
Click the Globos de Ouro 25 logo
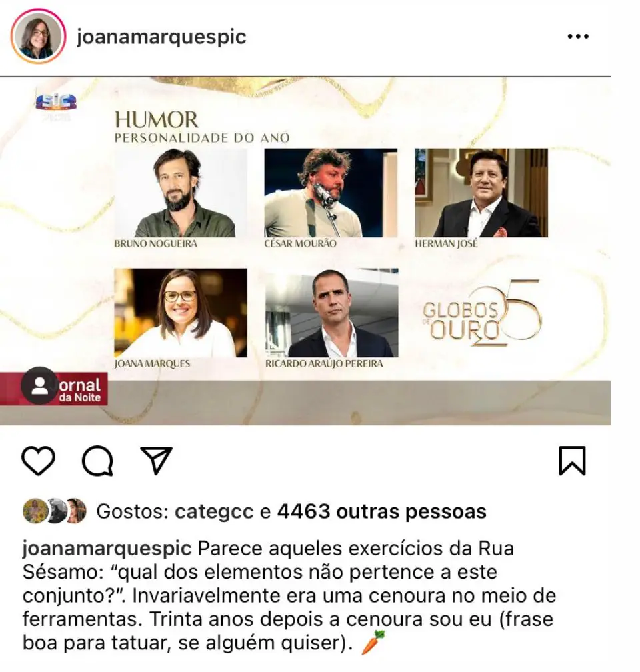tap(481, 313)
